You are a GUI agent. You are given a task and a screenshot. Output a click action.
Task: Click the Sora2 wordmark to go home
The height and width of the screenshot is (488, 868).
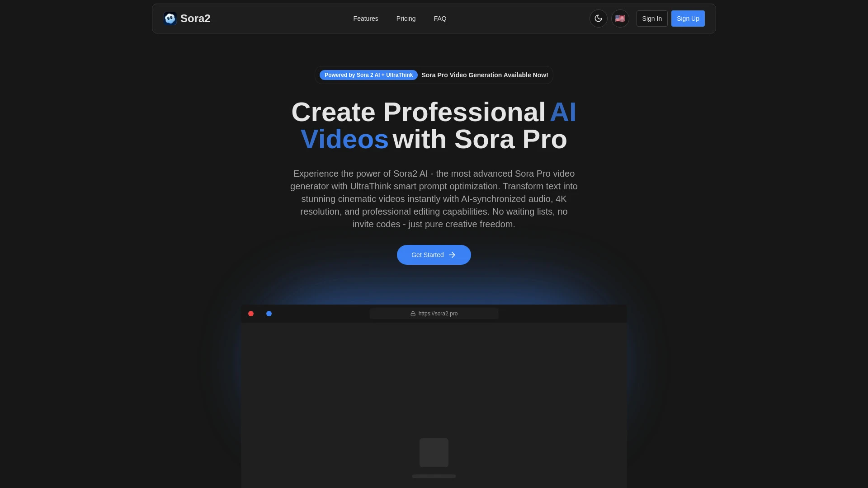[x=195, y=19]
